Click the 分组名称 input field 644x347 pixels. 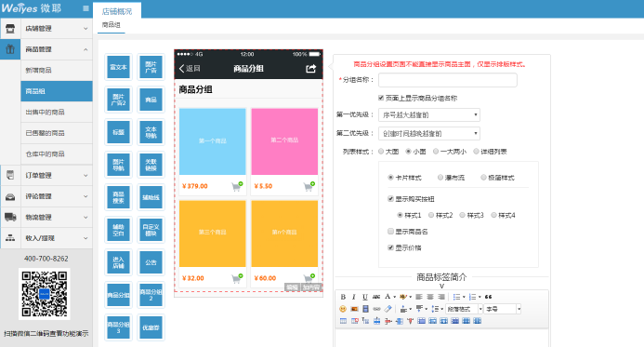(448, 80)
